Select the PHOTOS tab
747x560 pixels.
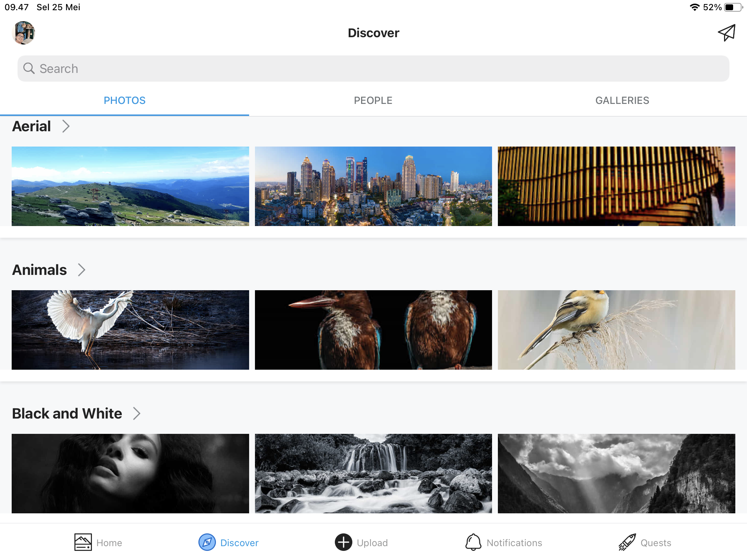tap(124, 101)
